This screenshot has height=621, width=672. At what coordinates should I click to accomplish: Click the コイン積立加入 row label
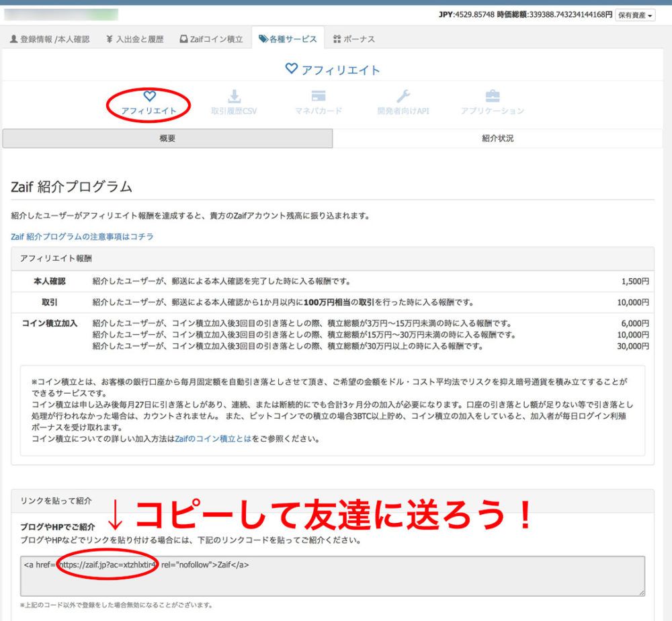pos(49,323)
